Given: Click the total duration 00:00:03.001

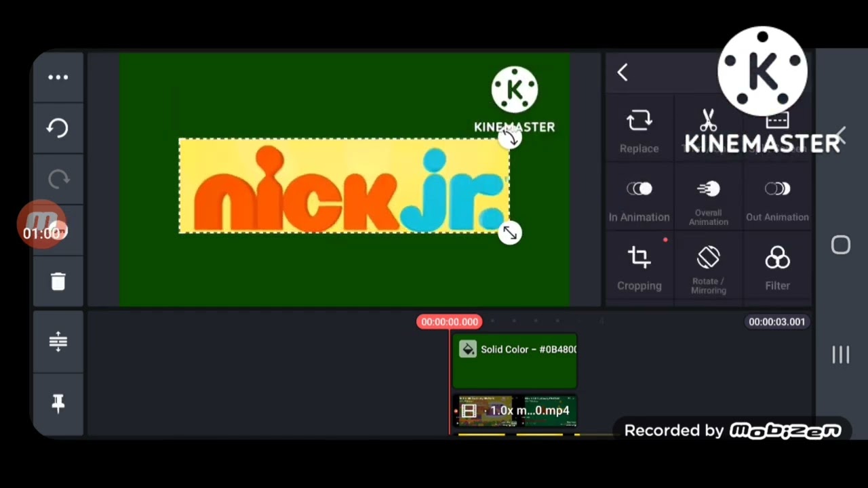Looking at the screenshot, I should [776, 322].
